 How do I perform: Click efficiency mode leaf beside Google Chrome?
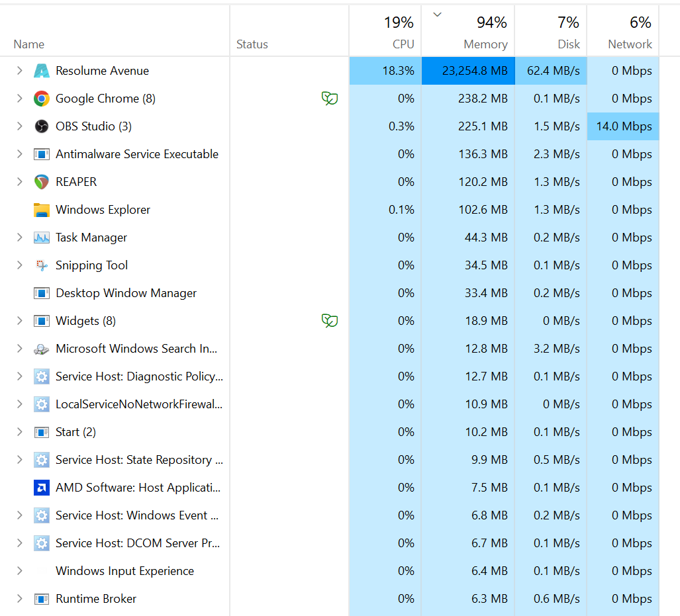(329, 99)
